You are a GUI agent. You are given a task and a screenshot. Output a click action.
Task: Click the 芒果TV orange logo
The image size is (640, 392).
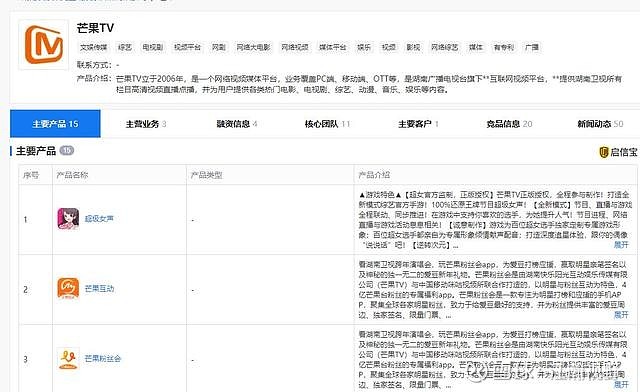pyautogui.click(x=44, y=45)
